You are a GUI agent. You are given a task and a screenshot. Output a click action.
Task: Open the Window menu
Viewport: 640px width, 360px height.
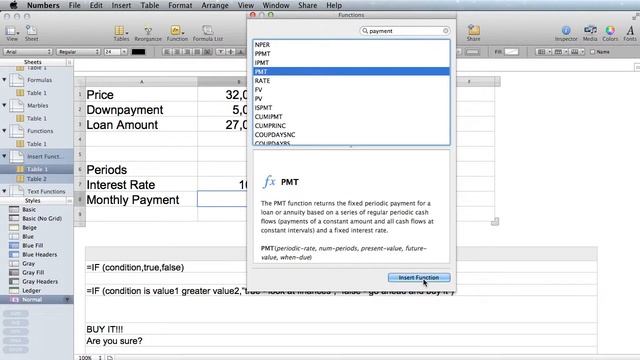276,5
